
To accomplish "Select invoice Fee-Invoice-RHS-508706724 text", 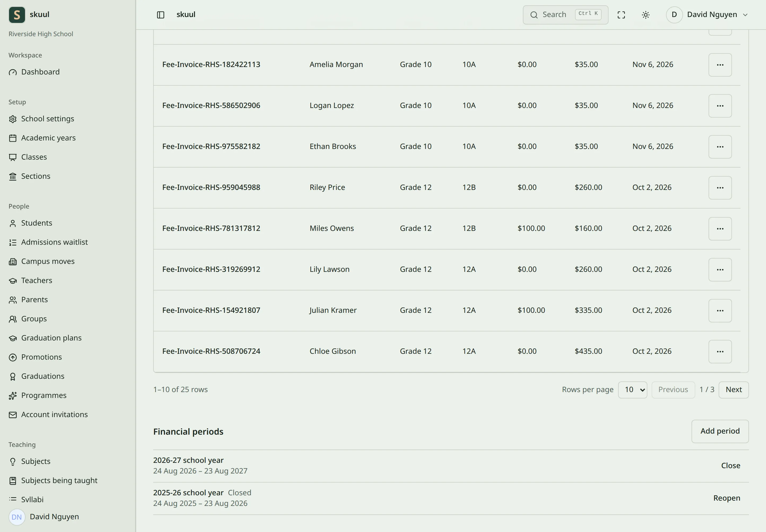I will point(211,351).
